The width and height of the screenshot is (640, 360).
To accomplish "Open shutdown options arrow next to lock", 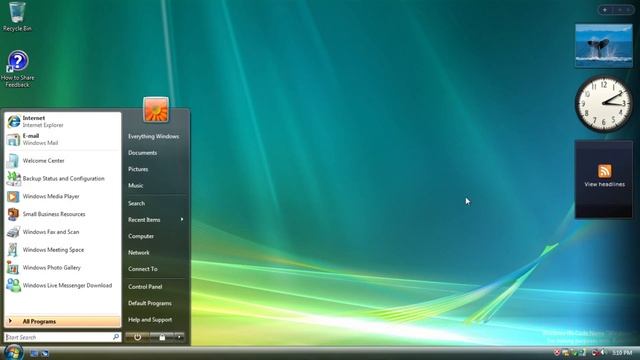I will tap(180, 337).
